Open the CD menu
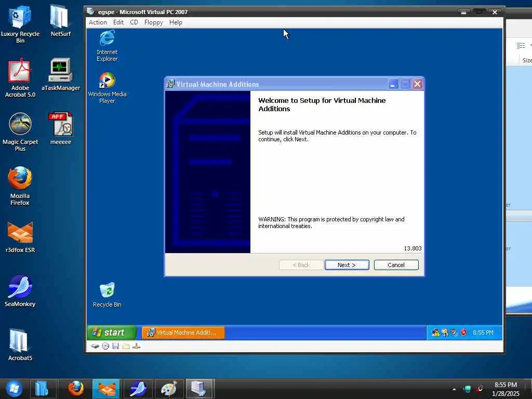Screen dimensions: 532x399 coord(134,22)
